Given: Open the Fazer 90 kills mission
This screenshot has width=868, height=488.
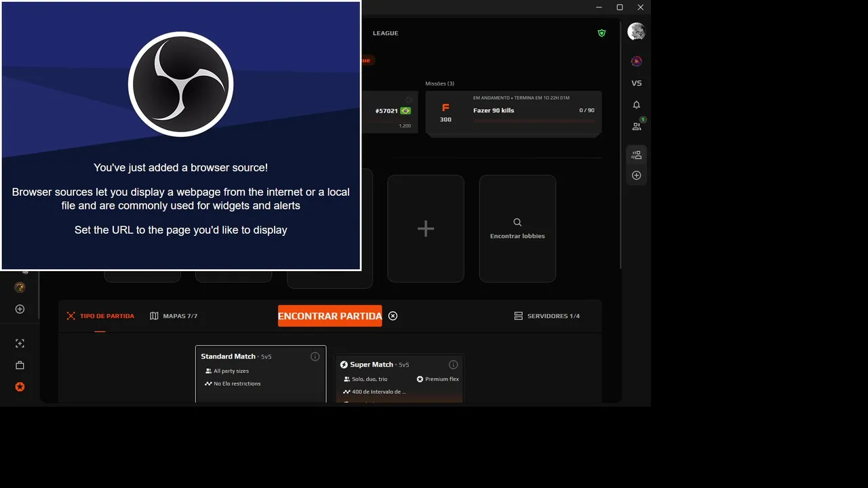Looking at the screenshot, I should (x=513, y=113).
